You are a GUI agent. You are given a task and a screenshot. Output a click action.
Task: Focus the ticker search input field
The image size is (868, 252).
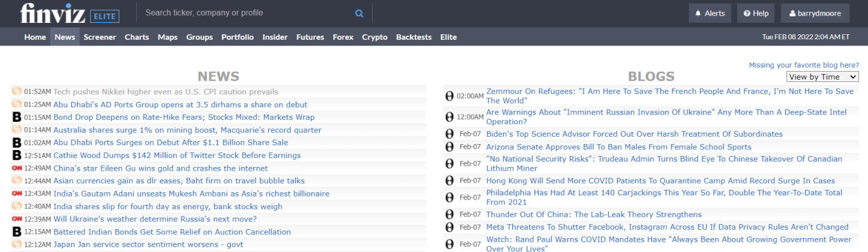click(247, 13)
